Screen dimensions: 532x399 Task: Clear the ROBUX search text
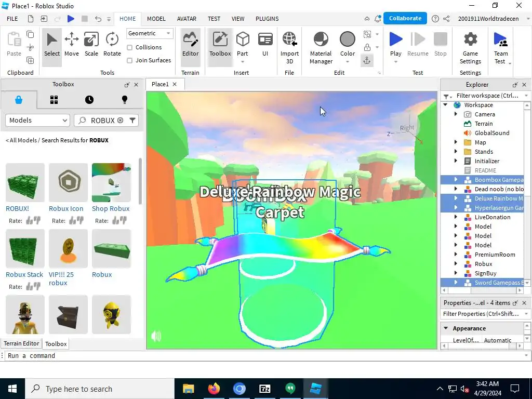120,120
